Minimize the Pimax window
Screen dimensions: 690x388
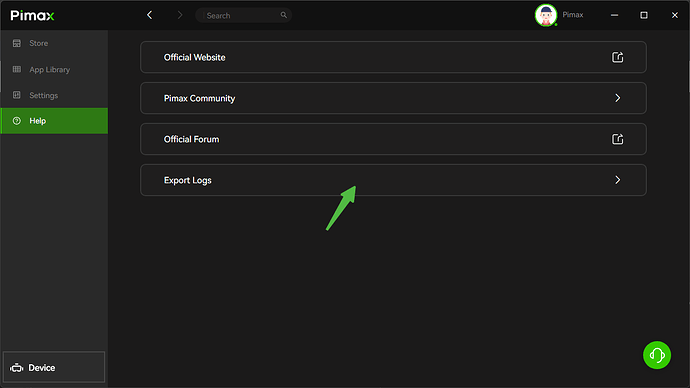click(614, 15)
